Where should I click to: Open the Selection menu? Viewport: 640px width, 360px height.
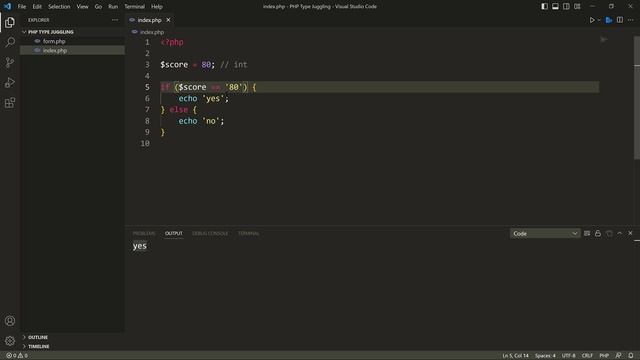(59, 7)
